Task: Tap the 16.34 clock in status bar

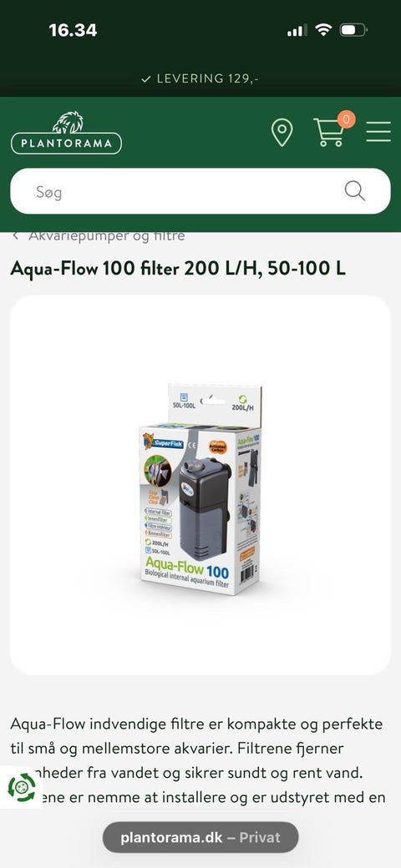Action: pyautogui.click(x=73, y=30)
